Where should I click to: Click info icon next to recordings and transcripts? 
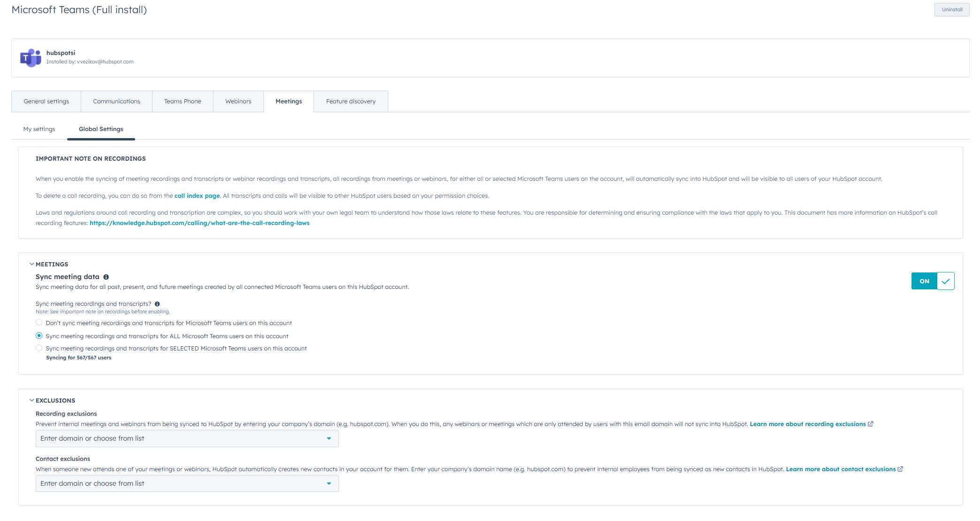coord(157,304)
